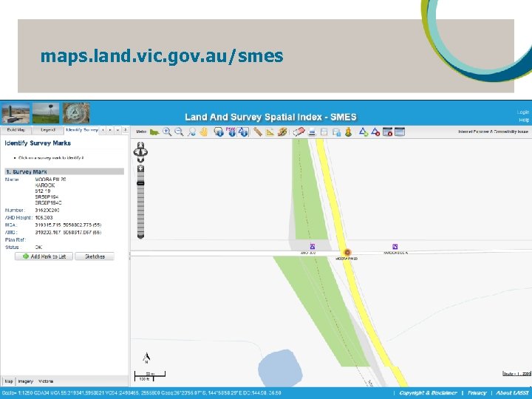Click the orange MOORA PM 20 survey mark

(x=347, y=253)
